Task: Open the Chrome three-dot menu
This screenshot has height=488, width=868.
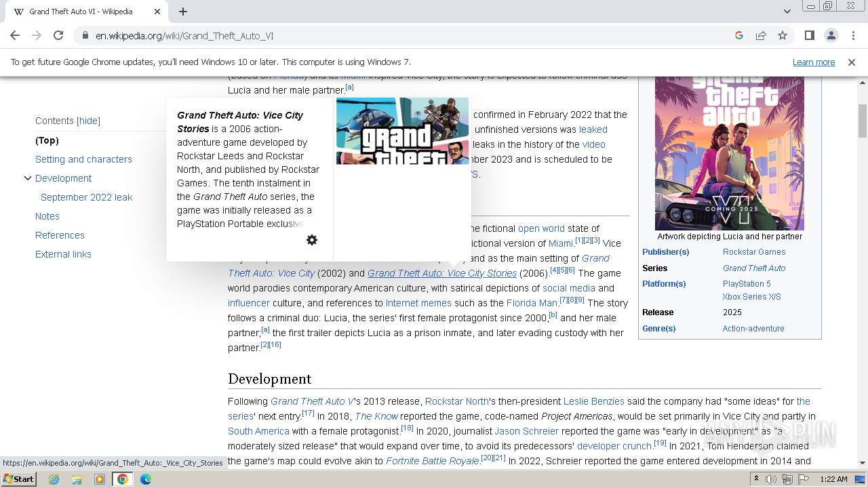Action: click(852, 35)
